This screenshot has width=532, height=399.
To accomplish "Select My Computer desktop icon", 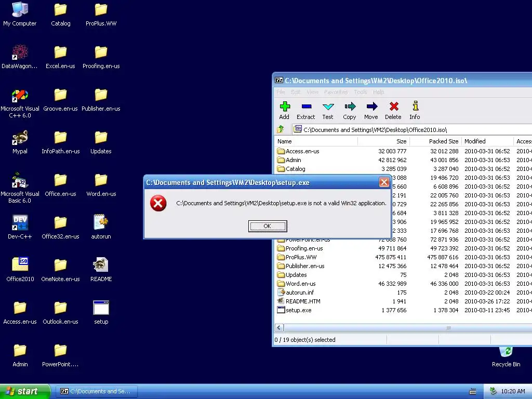I will click(x=20, y=14).
